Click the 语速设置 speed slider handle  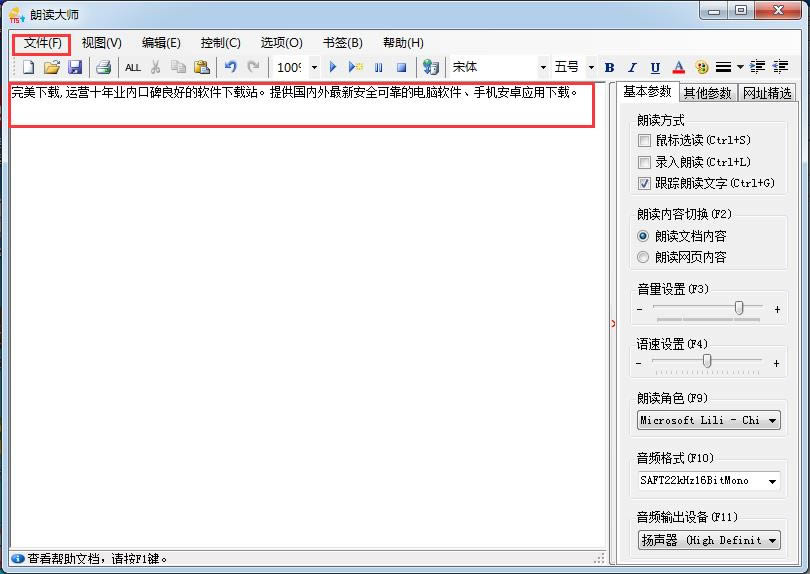(x=707, y=361)
